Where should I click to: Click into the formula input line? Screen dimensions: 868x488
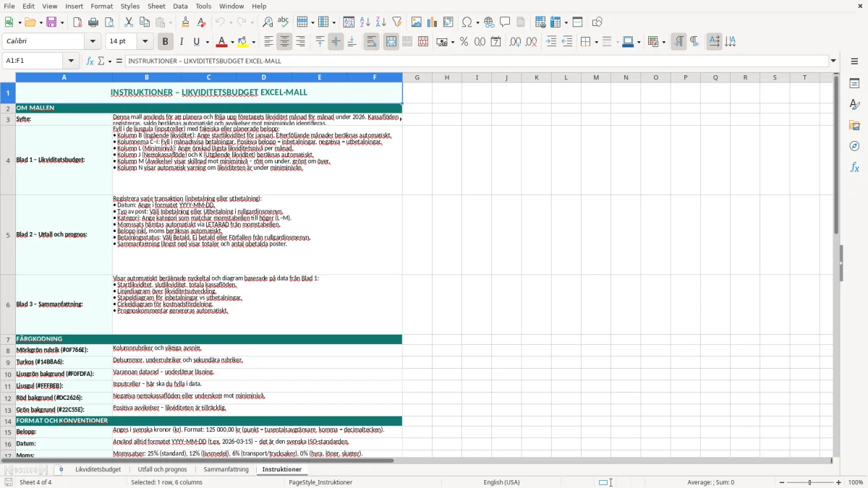tap(477, 61)
